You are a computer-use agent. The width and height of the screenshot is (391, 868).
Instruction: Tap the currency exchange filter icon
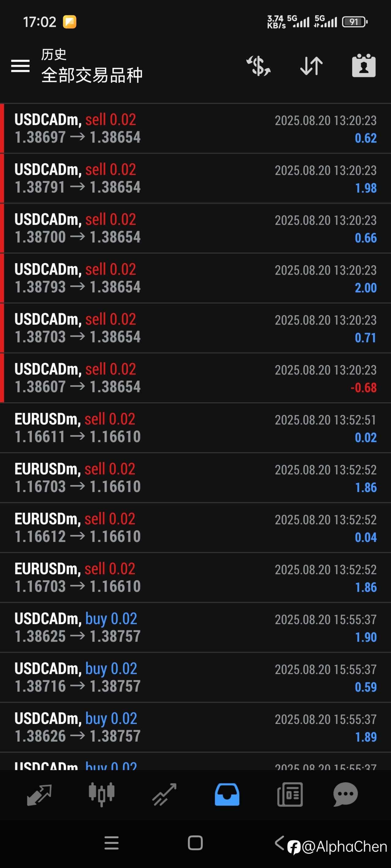click(x=258, y=66)
